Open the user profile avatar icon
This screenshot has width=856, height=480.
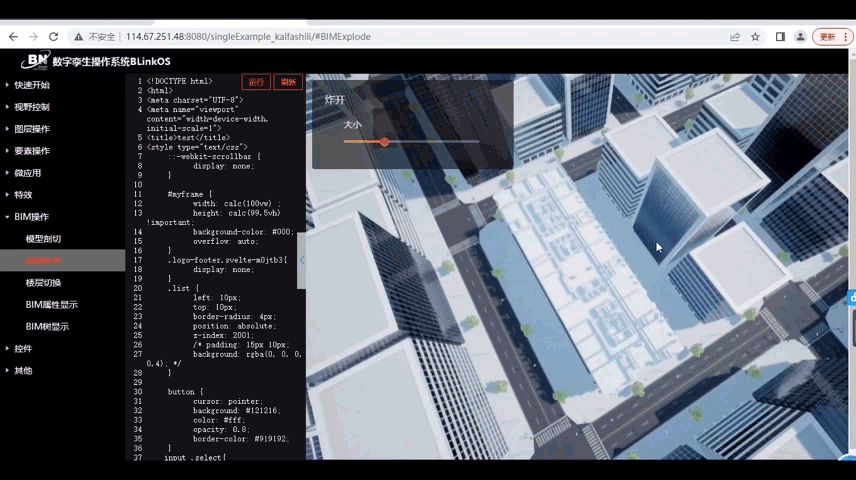pyautogui.click(x=800, y=37)
